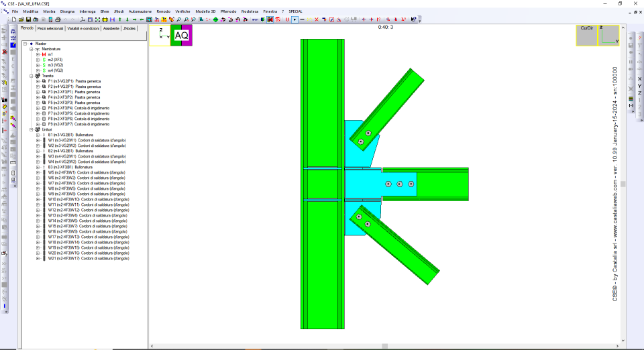This screenshot has height=350, width=644.
Task: Collapse the Membrature tree node
Action: point(32,49)
